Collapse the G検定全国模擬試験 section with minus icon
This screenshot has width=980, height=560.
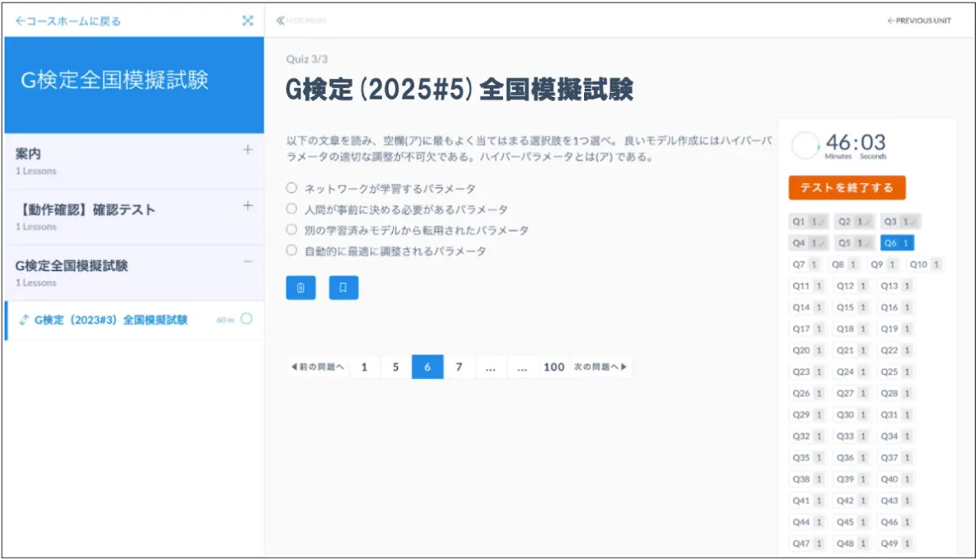point(248,262)
